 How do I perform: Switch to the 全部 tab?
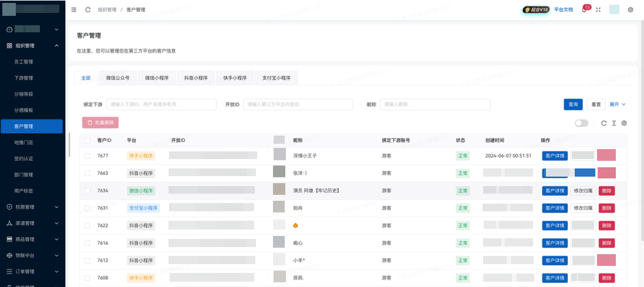(86, 78)
